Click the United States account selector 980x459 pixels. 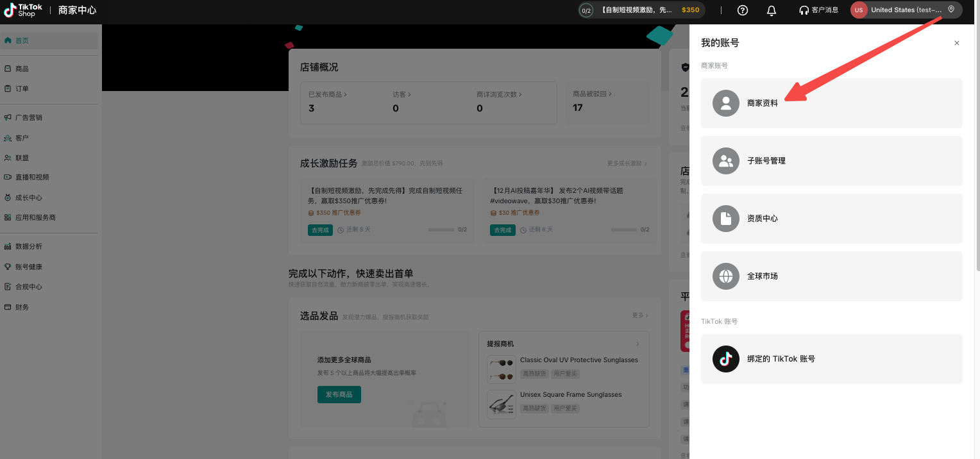(x=906, y=10)
